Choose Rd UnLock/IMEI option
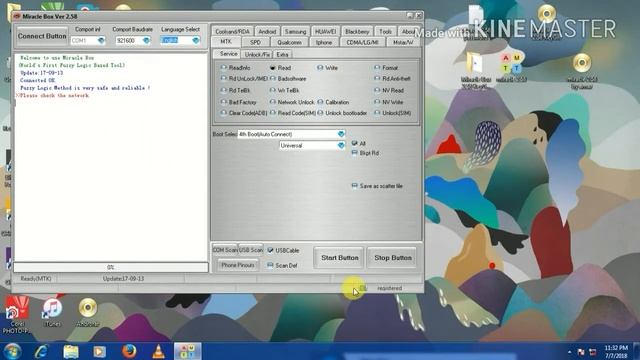640x360 pixels. coord(224,78)
